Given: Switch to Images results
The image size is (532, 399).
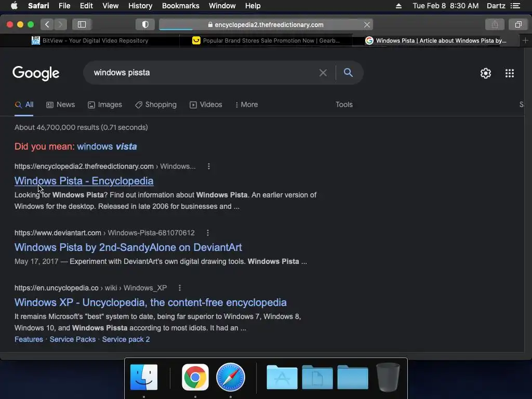Looking at the screenshot, I should [x=105, y=104].
